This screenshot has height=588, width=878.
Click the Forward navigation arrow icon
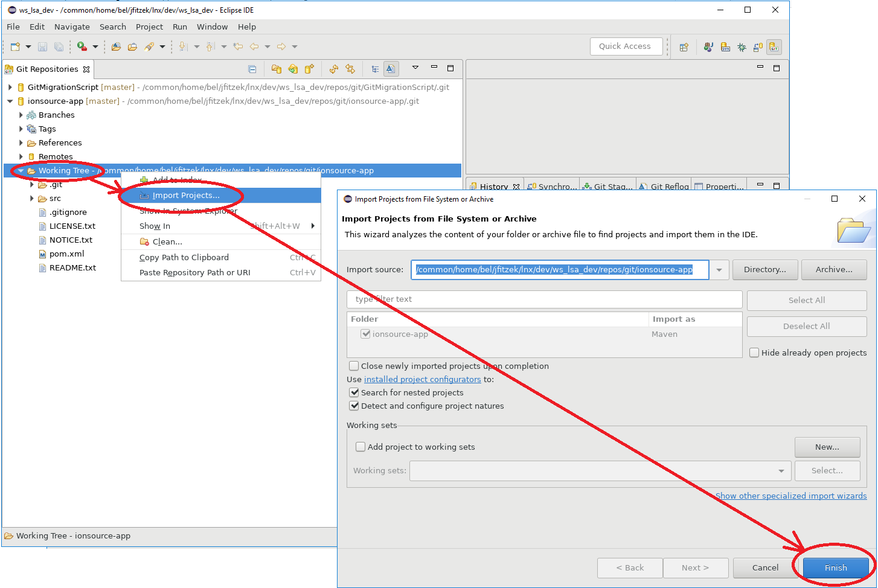point(281,46)
